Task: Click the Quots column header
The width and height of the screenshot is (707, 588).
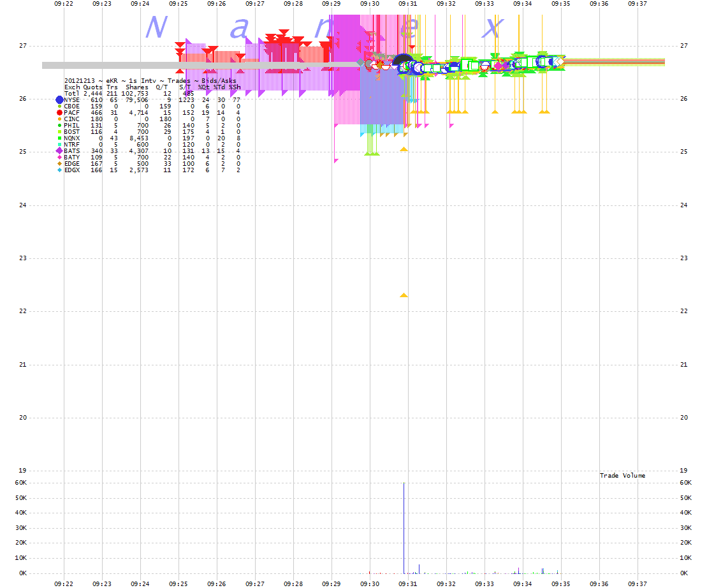Action: point(93,87)
